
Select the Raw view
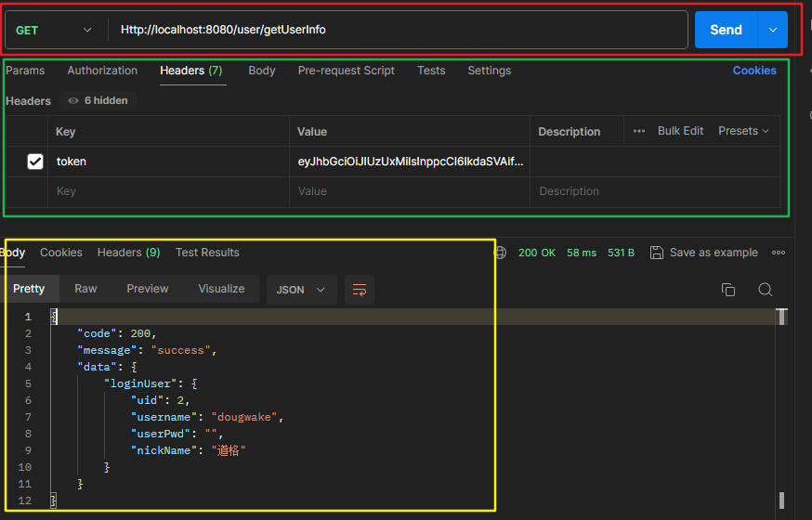(x=85, y=289)
